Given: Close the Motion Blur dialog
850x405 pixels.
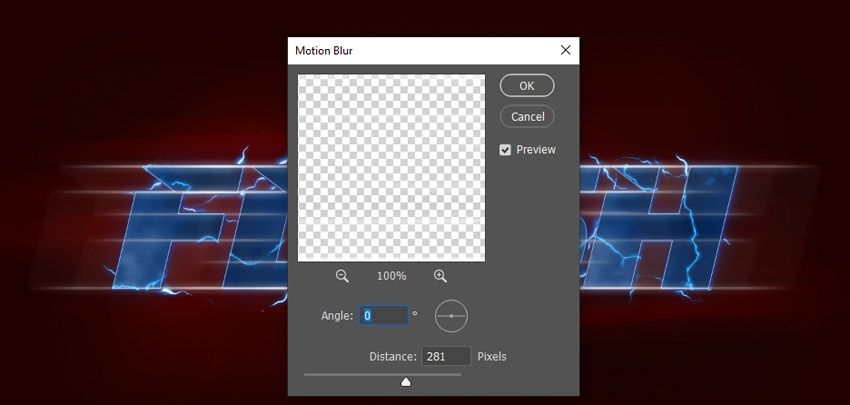Looking at the screenshot, I should click(565, 50).
